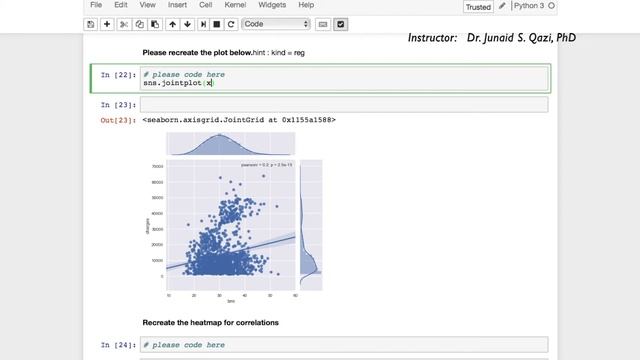The height and width of the screenshot is (360, 640).
Task: Click the pencil edit mode indicator
Action: (502, 6)
